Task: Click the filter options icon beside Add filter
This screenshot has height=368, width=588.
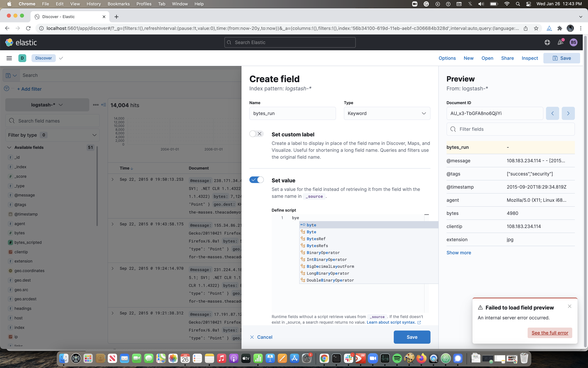Action: [7, 89]
